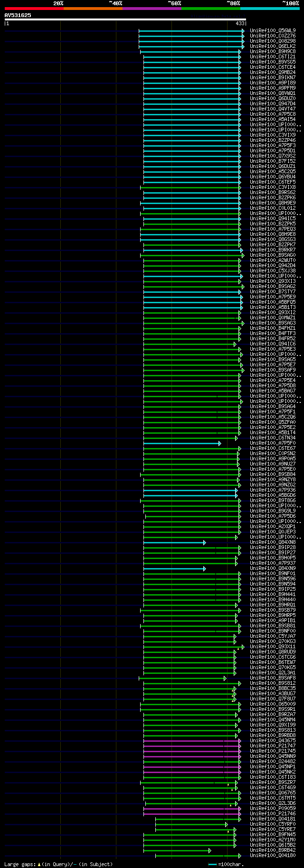Click the purple alignment bar for Q43675
The width and height of the screenshot is (304, 868).
[192, 741]
